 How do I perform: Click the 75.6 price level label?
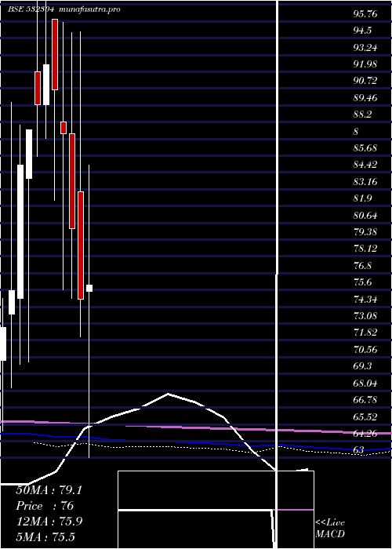(362, 282)
